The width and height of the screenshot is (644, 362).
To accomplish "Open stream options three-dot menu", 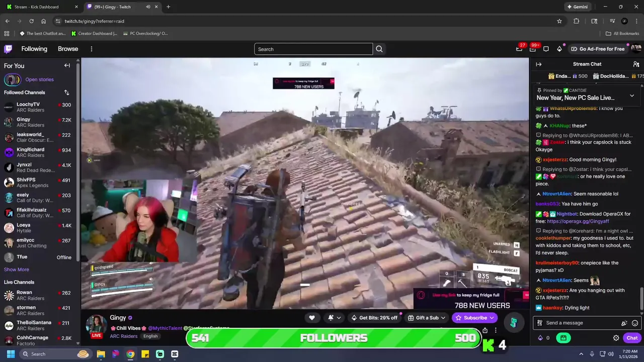I will 496,330.
